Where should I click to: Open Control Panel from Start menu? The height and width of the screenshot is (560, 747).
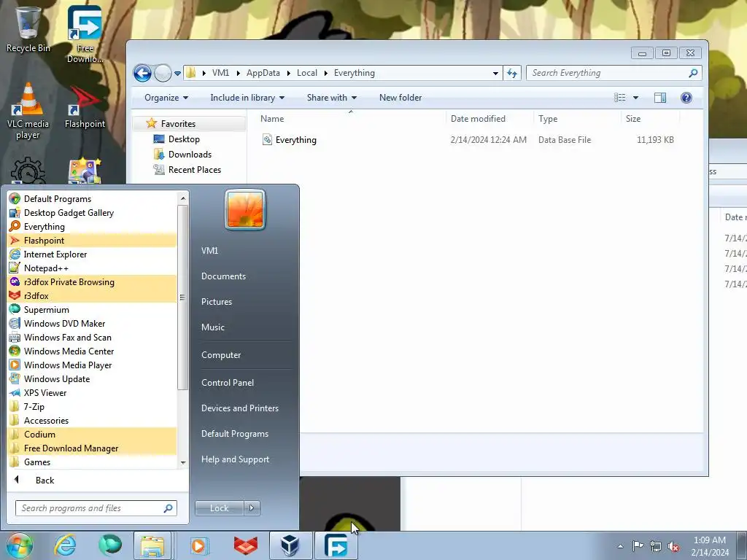coord(228,382)
